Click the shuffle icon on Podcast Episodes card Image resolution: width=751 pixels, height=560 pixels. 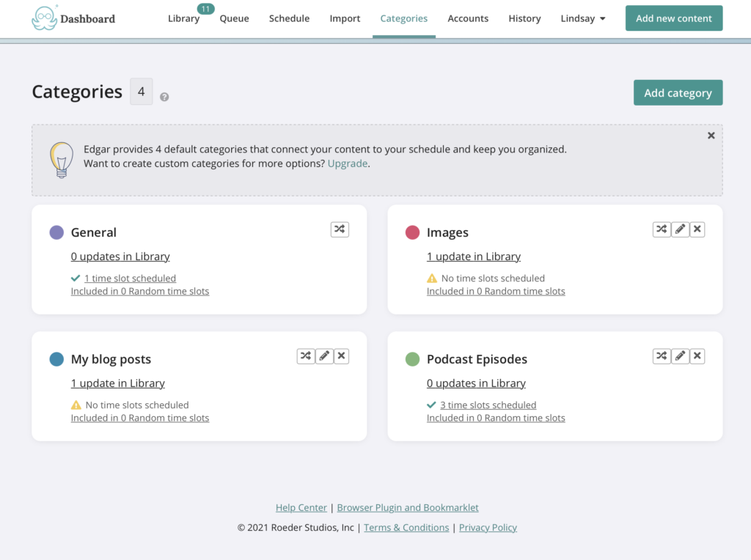[x=662, y=355]
